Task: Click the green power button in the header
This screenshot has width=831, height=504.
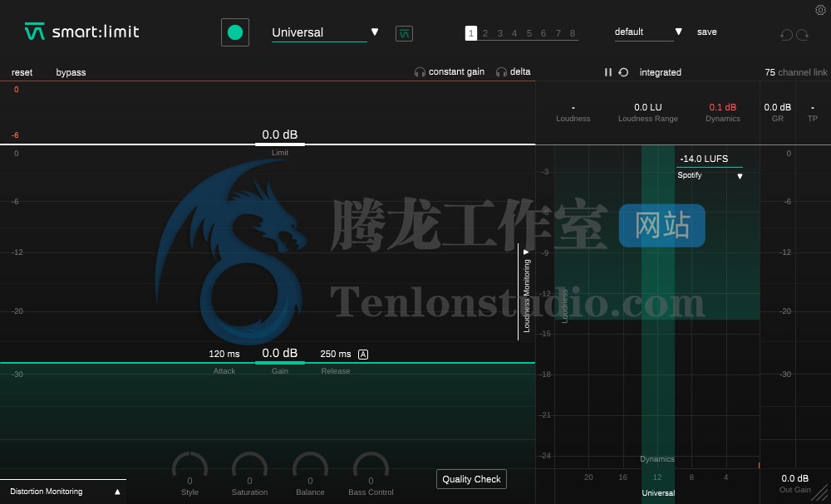Action: [x=235, y=32]
